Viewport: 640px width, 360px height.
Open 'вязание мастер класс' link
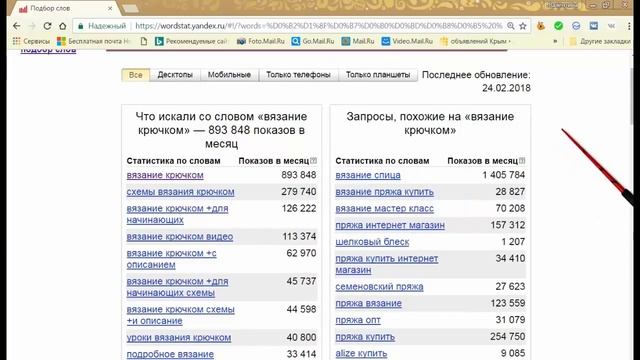pos(384,209)
